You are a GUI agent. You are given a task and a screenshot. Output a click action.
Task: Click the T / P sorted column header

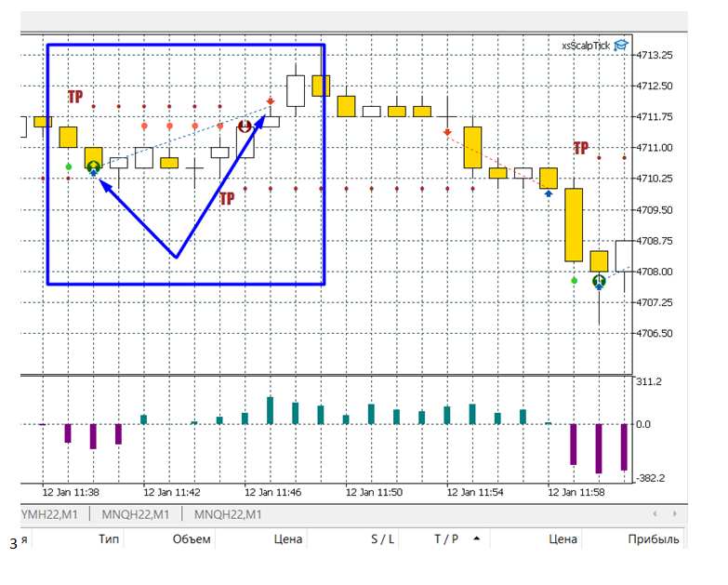pyautogui.click(x=446, y=539)
